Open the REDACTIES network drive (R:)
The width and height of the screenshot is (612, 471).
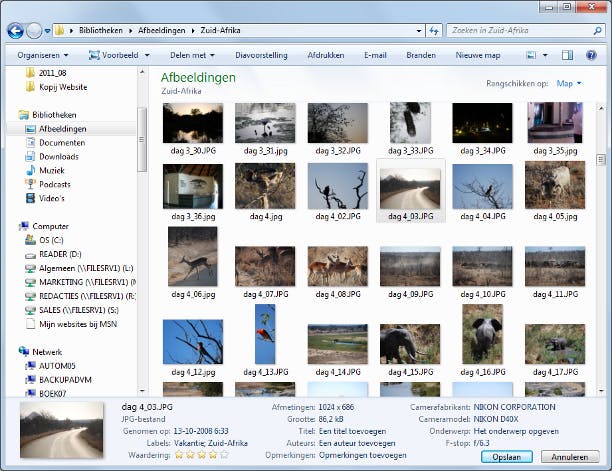[x=87, y=296]
